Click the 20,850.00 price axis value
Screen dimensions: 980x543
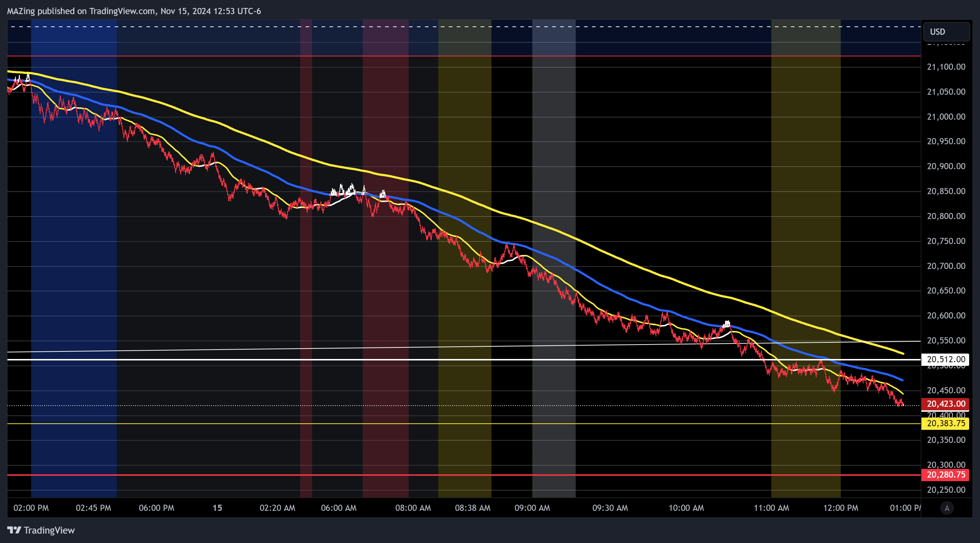coord(946,191)
